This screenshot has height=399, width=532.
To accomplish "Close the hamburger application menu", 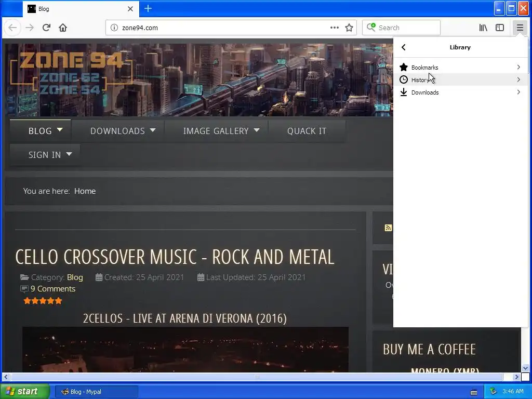I will pyautogui.click(x=520, y=28).
